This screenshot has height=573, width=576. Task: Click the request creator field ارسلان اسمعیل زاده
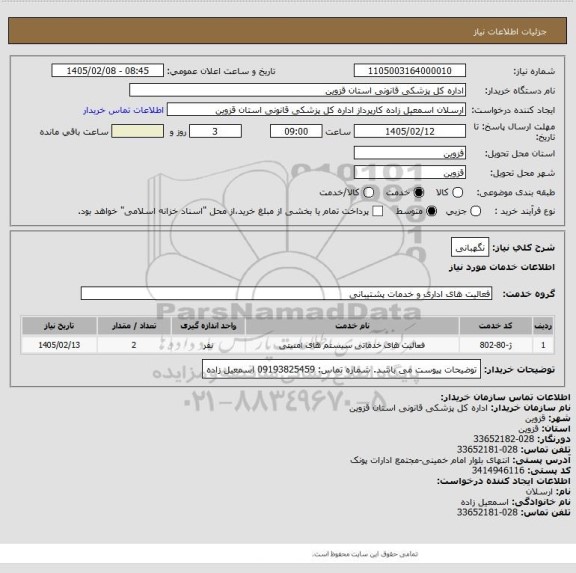[316, 110]
